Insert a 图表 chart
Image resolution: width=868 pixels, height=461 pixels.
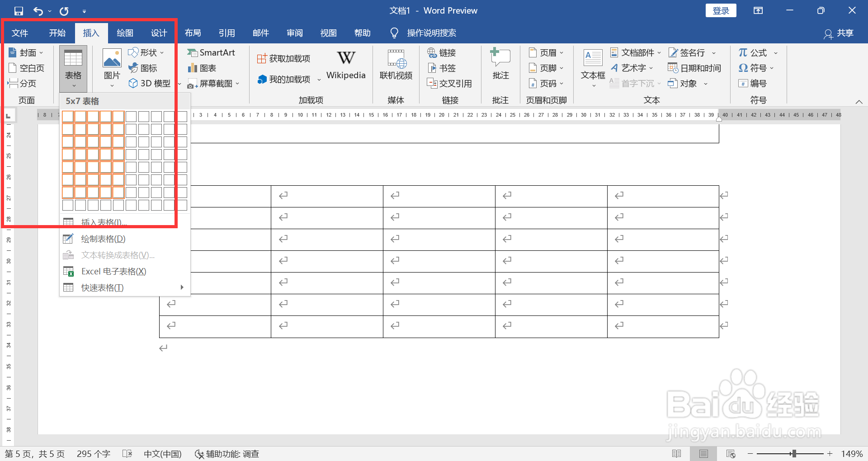click(202, 68)
